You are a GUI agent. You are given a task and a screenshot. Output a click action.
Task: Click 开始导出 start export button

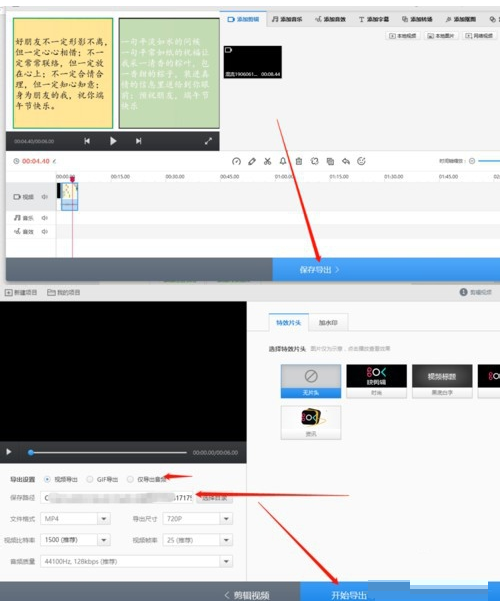pos(349,594)
